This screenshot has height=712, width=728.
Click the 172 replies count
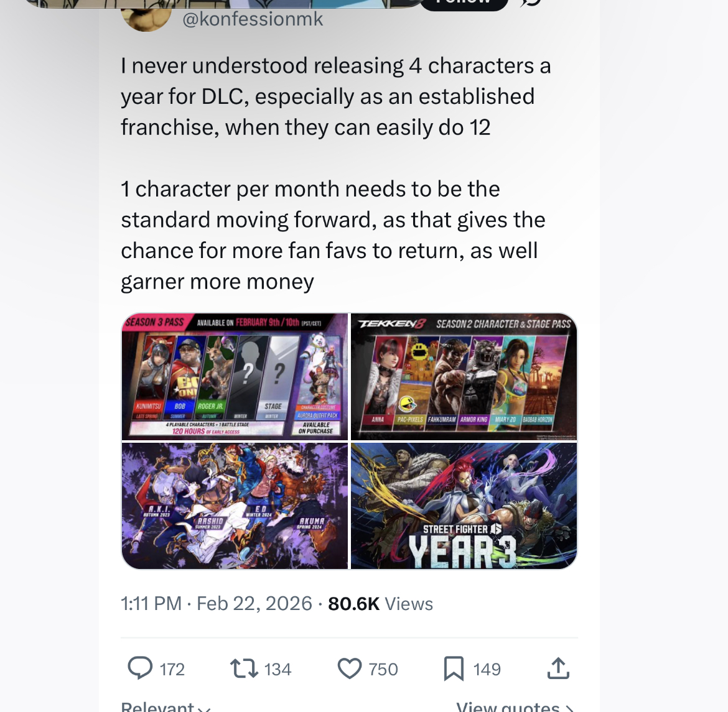172,669
